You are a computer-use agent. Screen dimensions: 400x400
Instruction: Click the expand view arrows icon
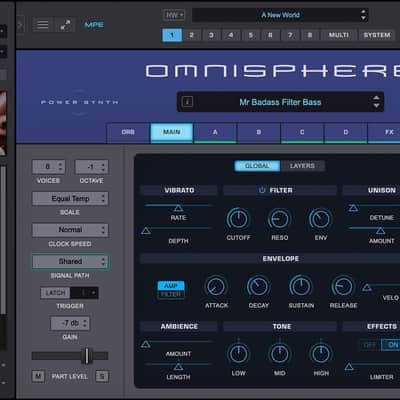coord(65,25)
